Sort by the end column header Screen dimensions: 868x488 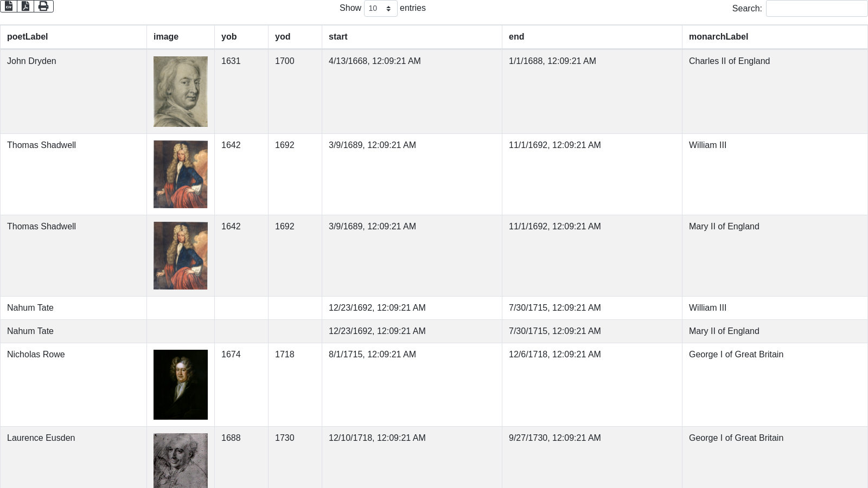516,37
